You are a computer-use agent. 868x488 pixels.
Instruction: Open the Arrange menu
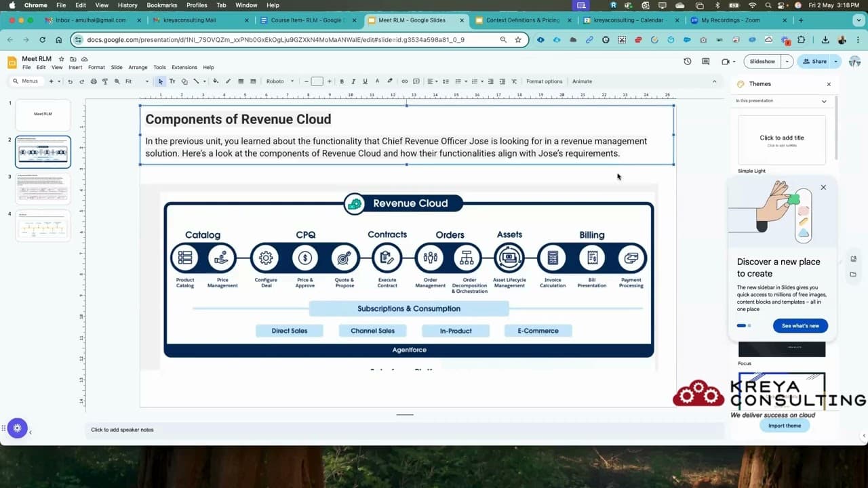pos(138,68)
